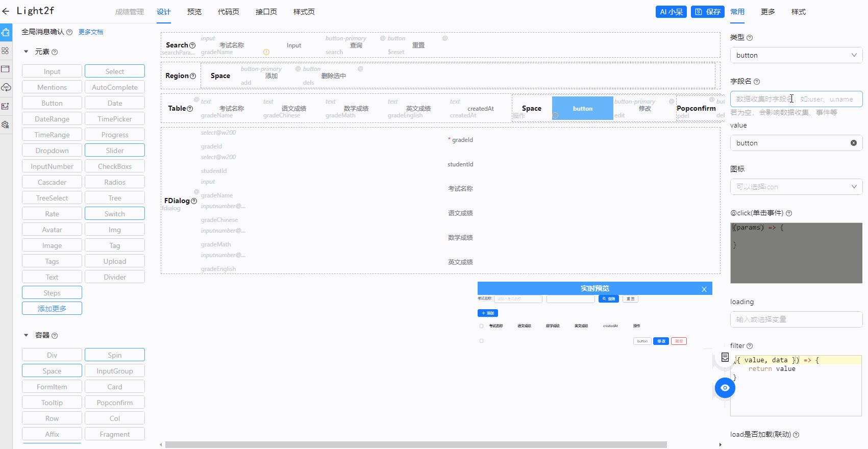This screenshot has width=868, height=449.
Task: Open the API cloud panel in sidebar
Action: pyautogui.click(x=6, y=87)
